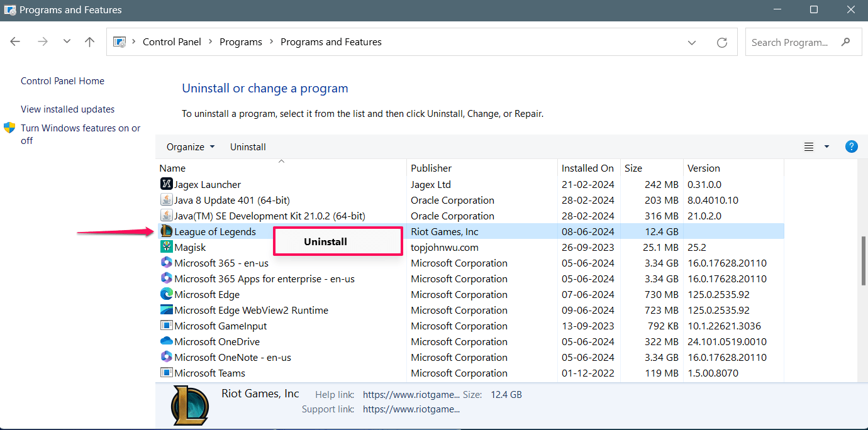Click the vertical scrollbar thumb

(863, 261)
